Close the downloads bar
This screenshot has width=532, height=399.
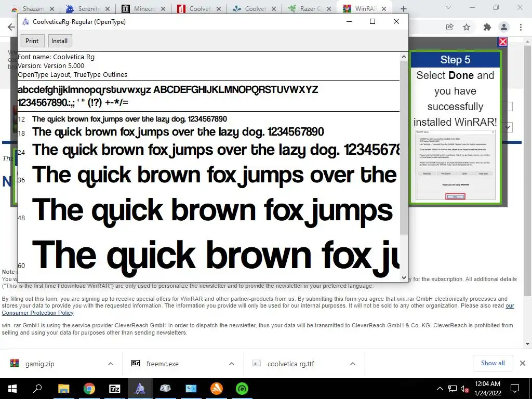(x=523, y=363)
